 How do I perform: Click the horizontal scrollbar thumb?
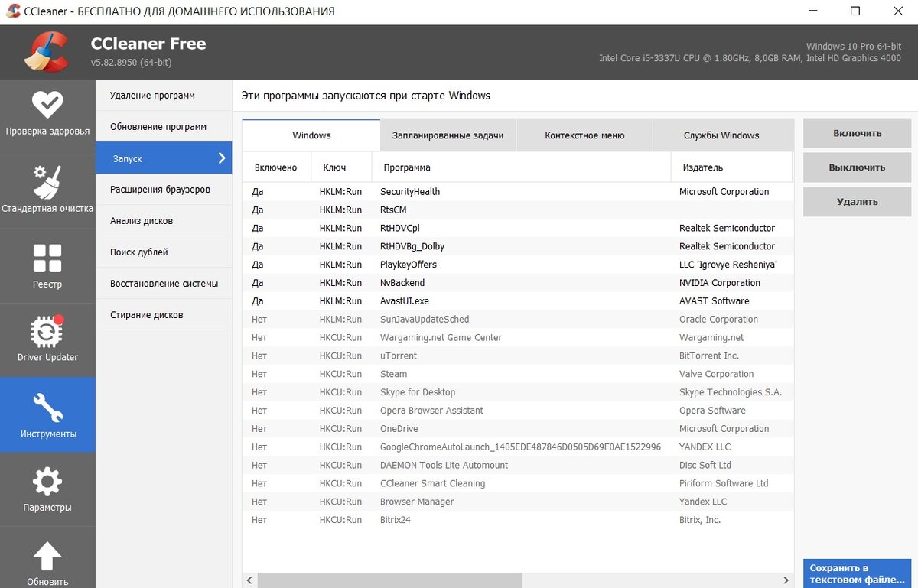[x=389, y=580]
